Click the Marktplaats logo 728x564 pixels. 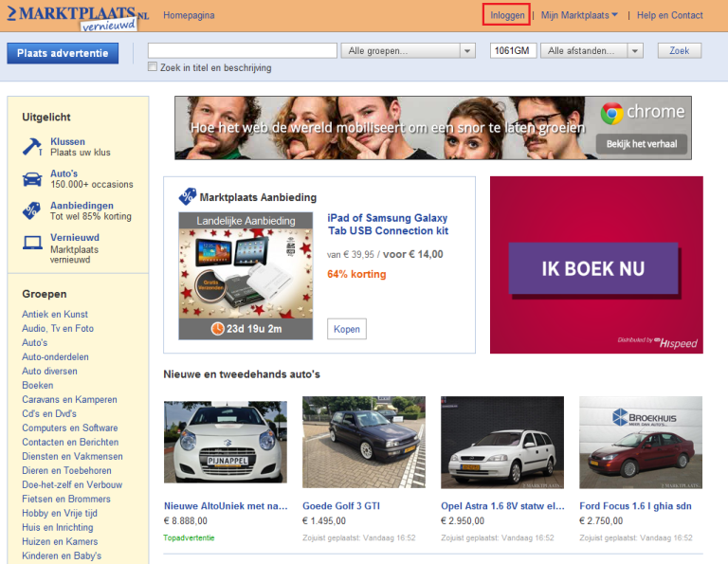pos(78,18)
